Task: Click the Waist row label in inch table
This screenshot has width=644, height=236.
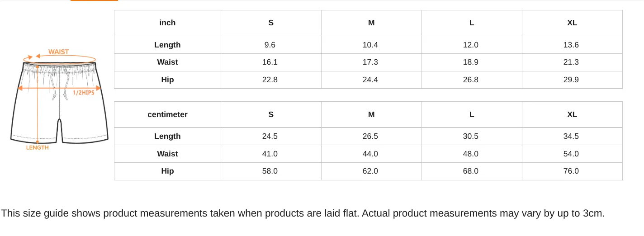Action: [167, 62]
